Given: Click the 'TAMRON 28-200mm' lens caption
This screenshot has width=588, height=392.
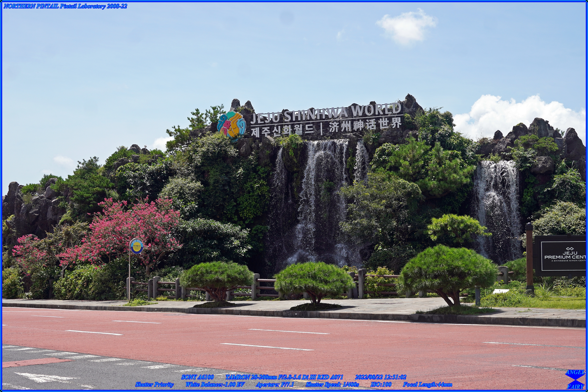Looking at the screenshot, I should click(x=284, y=377).
